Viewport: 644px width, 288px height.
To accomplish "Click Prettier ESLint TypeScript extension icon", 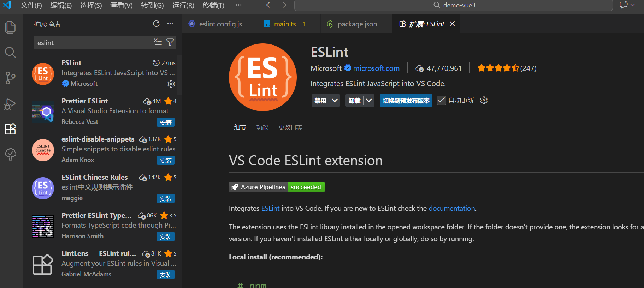I will (43, 226).
